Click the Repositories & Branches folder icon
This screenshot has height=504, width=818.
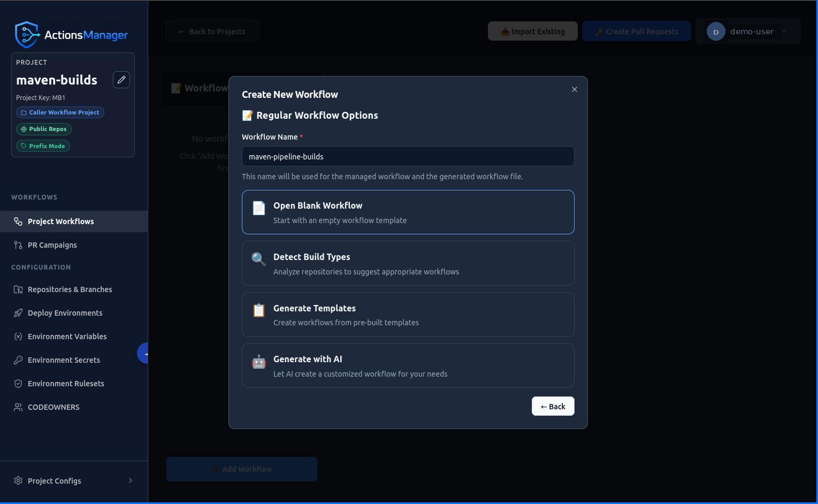(x=18, y=289)
